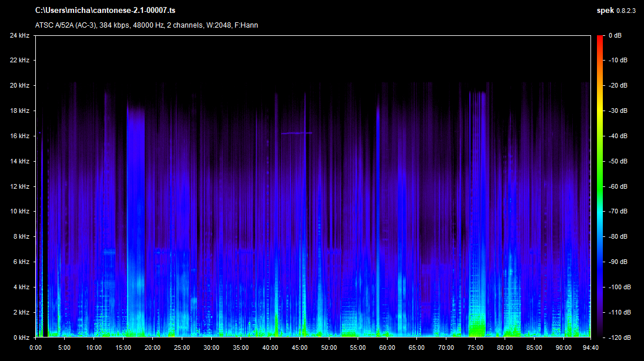Click the red top of the color scale bar
Screen dimensions: 644x361
(600, 39)
